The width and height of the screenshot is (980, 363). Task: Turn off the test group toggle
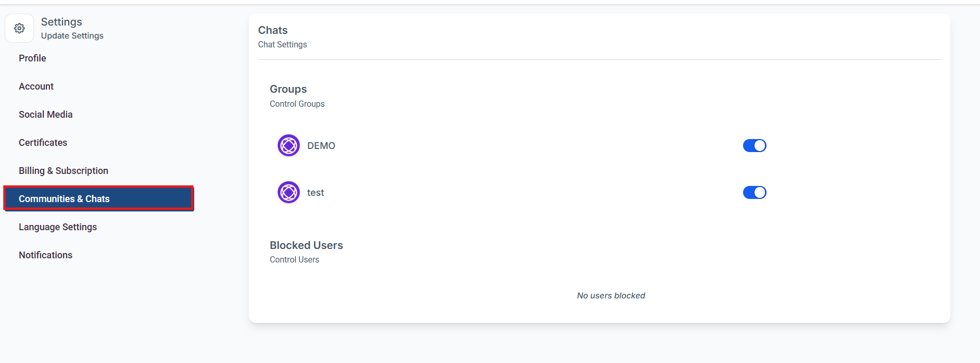tap(754, 192)
